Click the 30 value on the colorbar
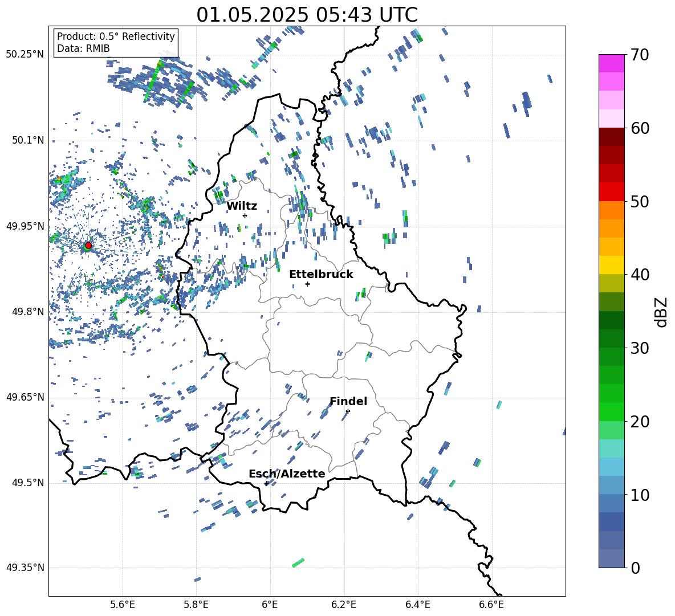The width and height of the screenshot is (675, 616). click(640, 348)
